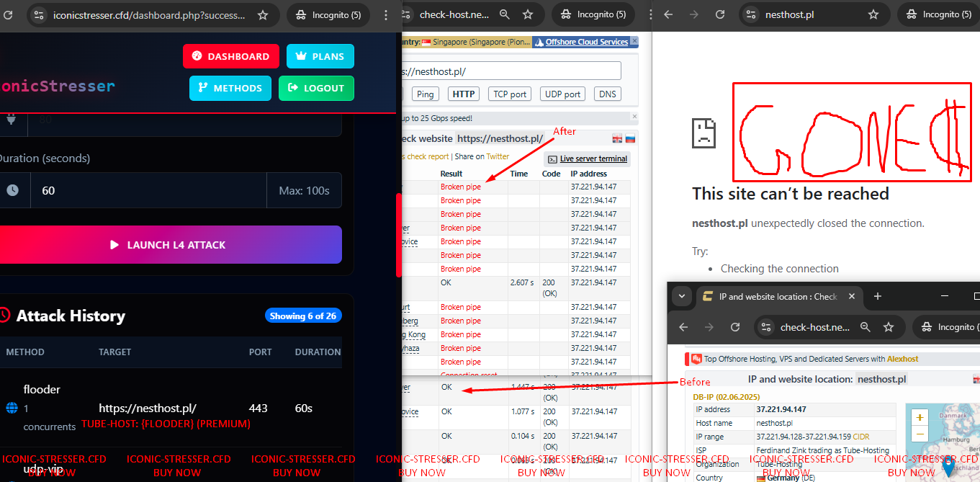The image size is (980, 482).
Task: Click bookmark star in IP location window
Action: pyautogui.click(x=889, y=326)
